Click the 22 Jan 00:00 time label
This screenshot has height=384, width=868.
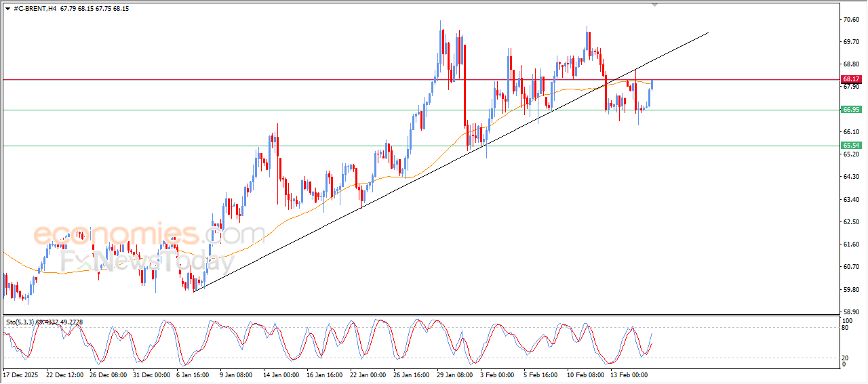[x=368, y=375]
